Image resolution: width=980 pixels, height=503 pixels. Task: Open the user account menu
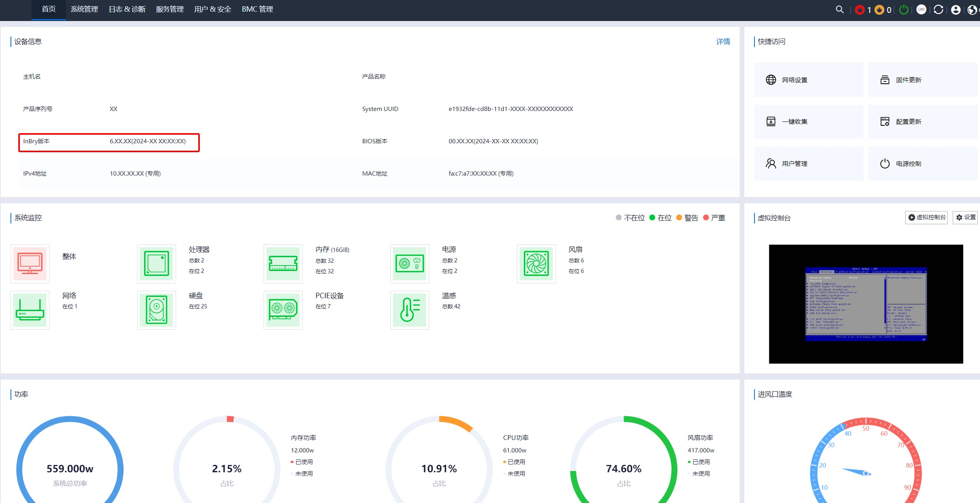click(955, 10)
